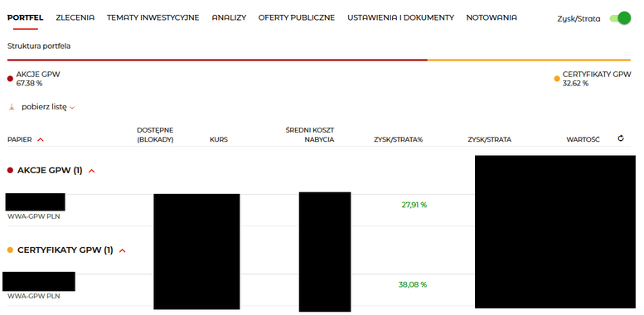
Task: Switch to TEMATY INWESTYCYJNE tab
Action: 153,17
